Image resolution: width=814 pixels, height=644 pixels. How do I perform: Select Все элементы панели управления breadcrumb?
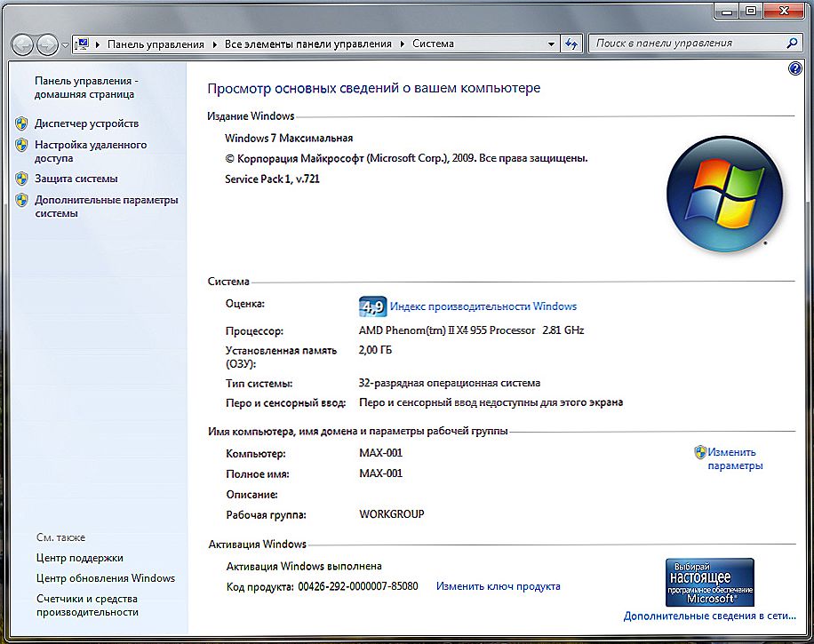pyautogui.click(x=307, y=44)
